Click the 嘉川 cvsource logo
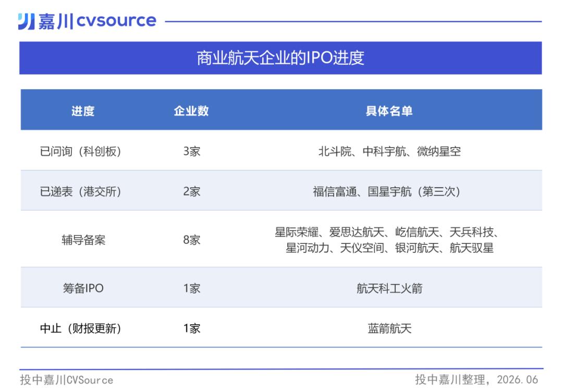Screen dimensions: 563x392 pos(87,21)
